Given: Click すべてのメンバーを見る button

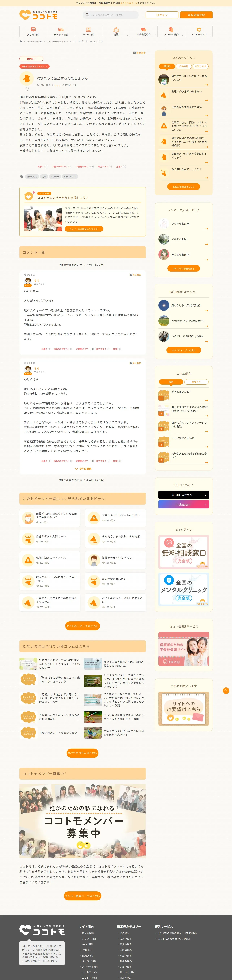Looking at the screenshot, I should (x=184, y=350).
